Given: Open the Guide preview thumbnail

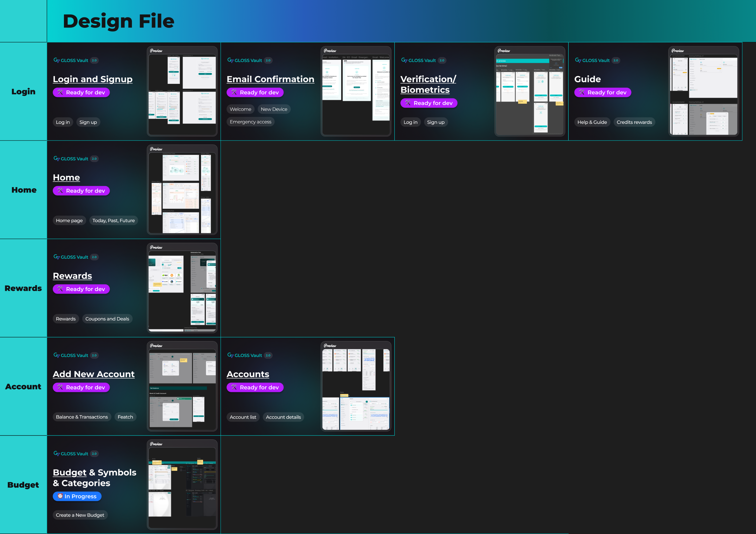Looking at the screenshot, I should [704, 91].
